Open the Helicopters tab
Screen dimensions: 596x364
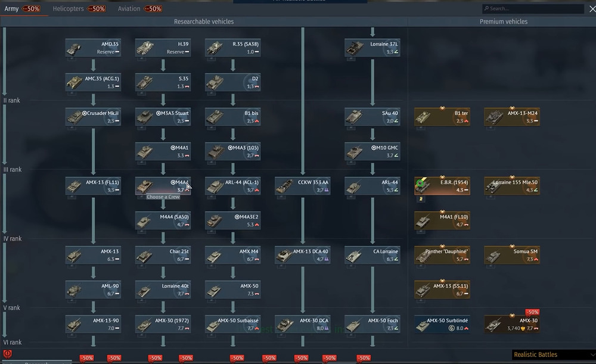click(68, 8)
